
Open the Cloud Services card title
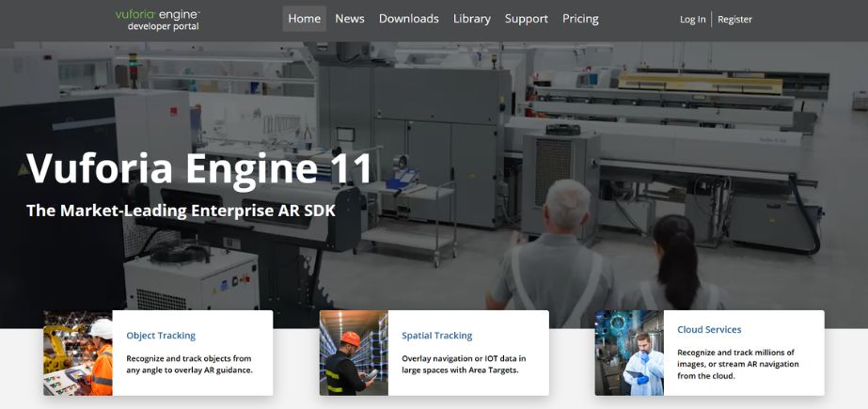click(x=709, y=329)
